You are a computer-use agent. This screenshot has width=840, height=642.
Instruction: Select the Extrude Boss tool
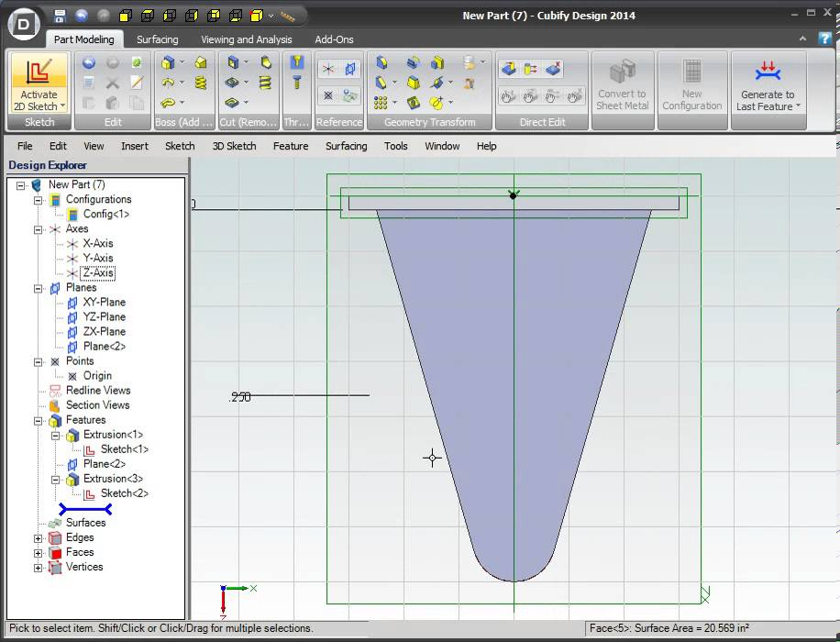pyautogui.click(x=168, y=62)
